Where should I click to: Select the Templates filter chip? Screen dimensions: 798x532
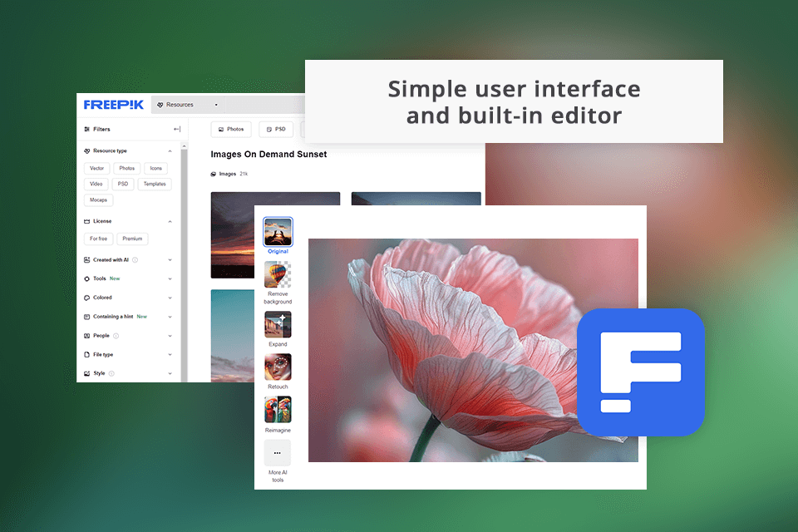click(x=155, y=185)
